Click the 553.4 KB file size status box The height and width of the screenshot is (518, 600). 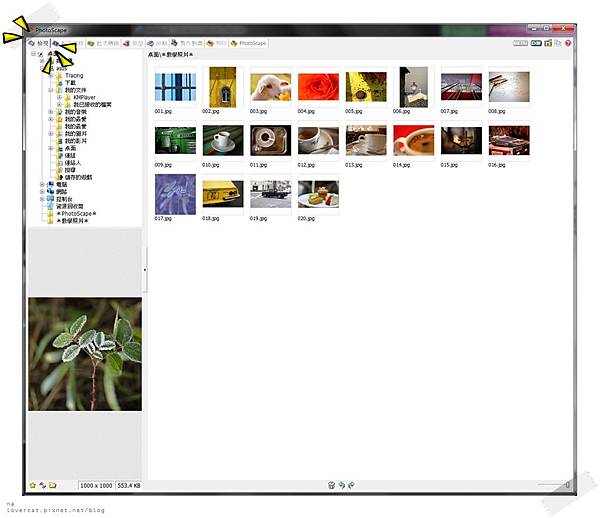(129, 485)
